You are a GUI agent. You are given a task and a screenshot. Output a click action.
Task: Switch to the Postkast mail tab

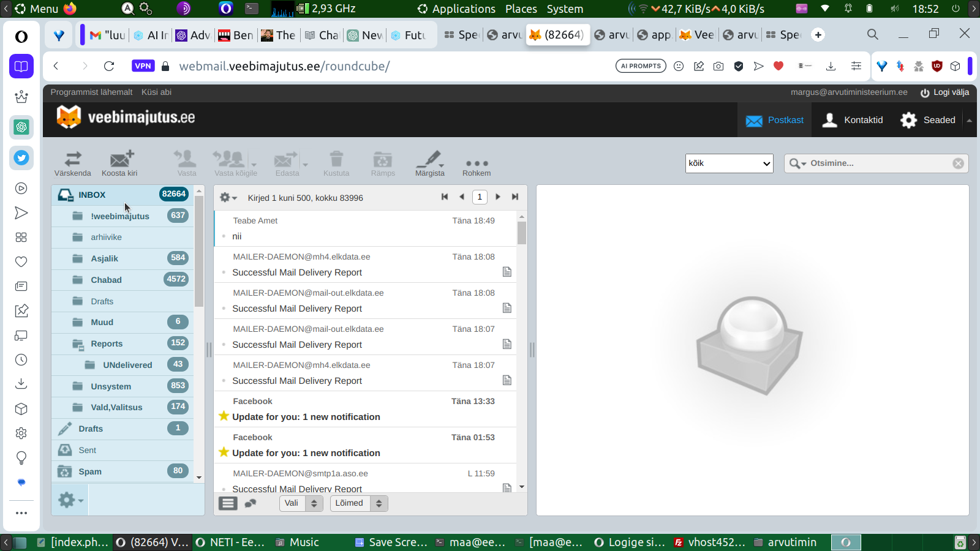pos(775,120)
